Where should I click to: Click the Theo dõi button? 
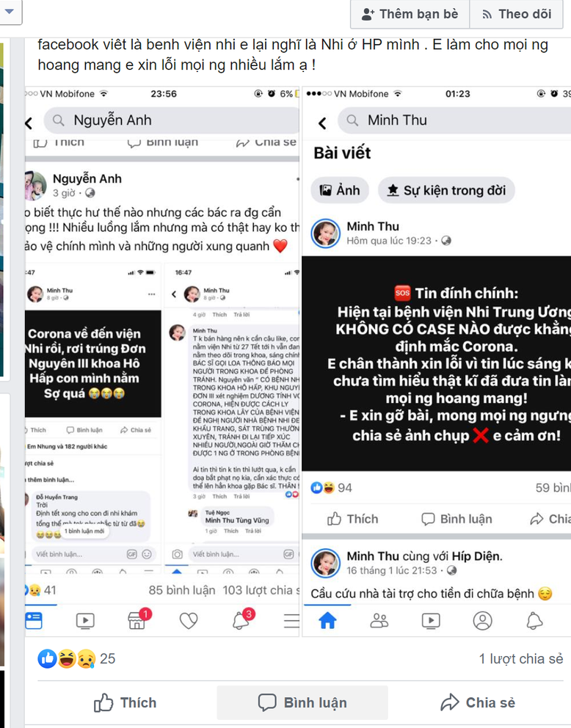tap(516, 14)
